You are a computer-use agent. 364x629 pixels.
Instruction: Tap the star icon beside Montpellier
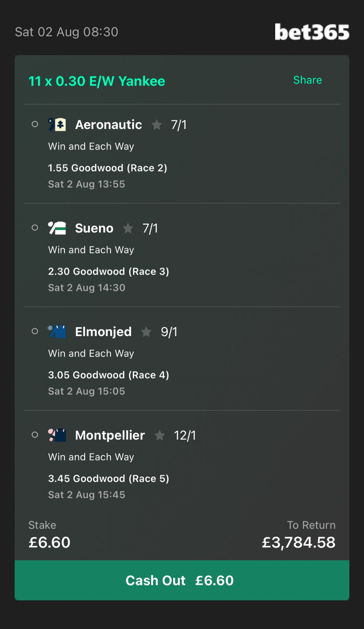[160, 435]
